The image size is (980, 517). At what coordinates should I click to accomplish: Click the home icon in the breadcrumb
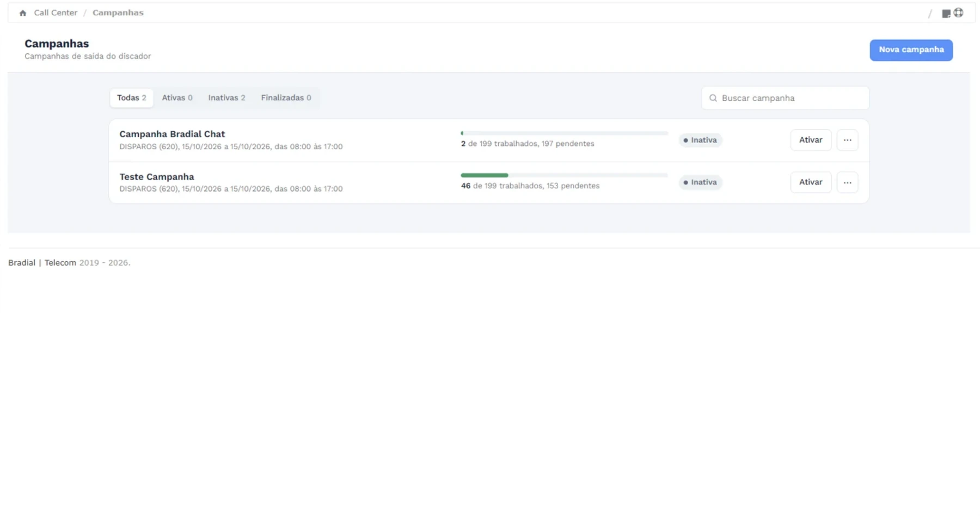pos(23,13)
